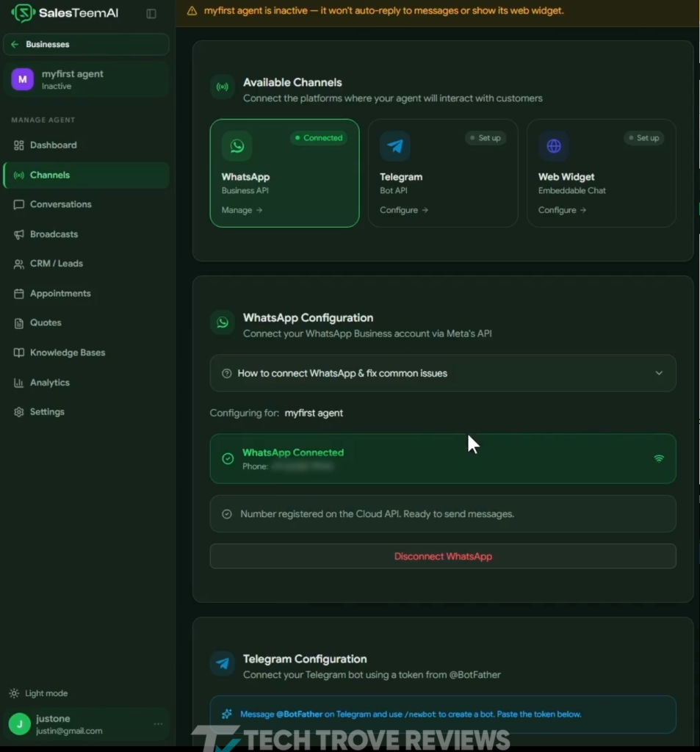Click the Telegram paper plane icon in card
700x752 pixels.
click(395, 146)
